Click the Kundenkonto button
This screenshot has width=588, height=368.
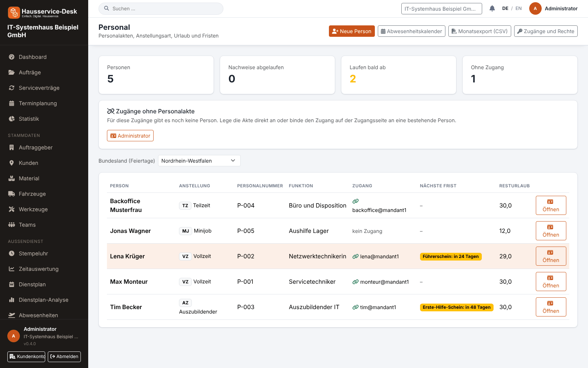pyautogui.click(x=26, y=357)
